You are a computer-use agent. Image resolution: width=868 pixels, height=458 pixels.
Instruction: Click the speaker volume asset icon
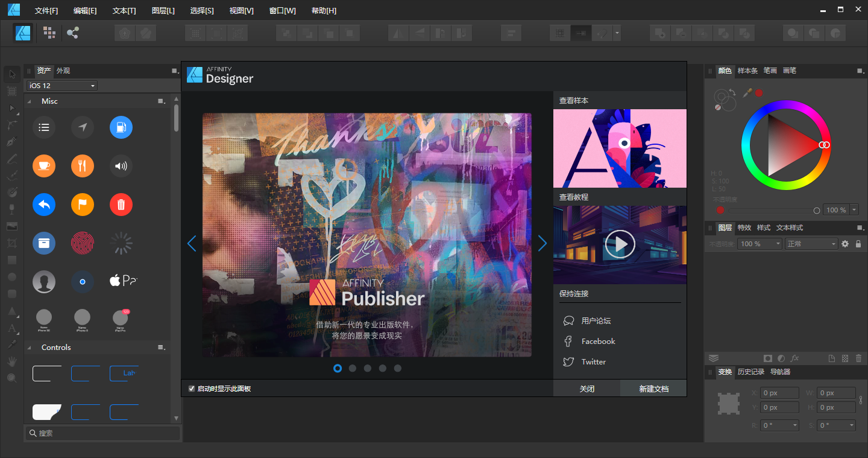tap(121, 166)
